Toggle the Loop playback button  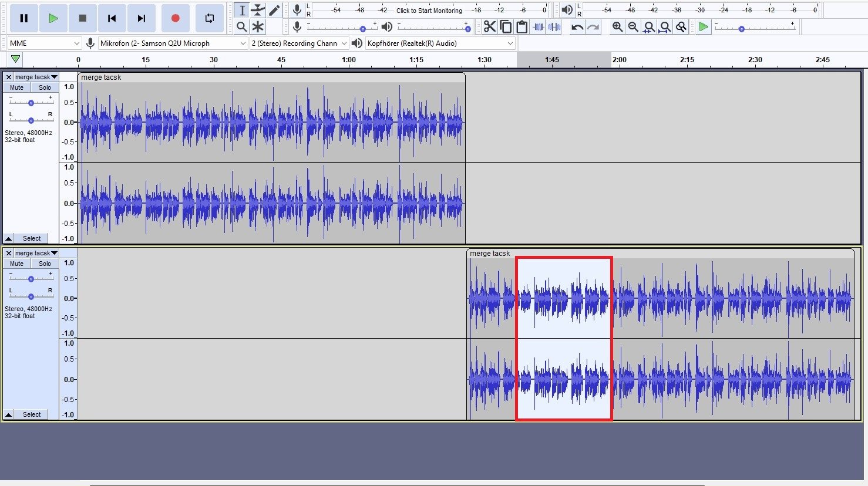coord(210,18)
